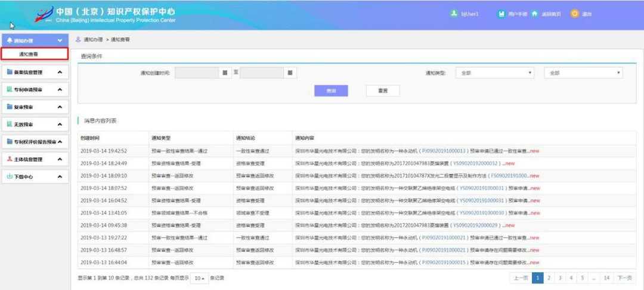The width and height of the screenshot is (644, 290).
Task: Open the second 全部 dropdown on right
Action: [x=583, y=73]
